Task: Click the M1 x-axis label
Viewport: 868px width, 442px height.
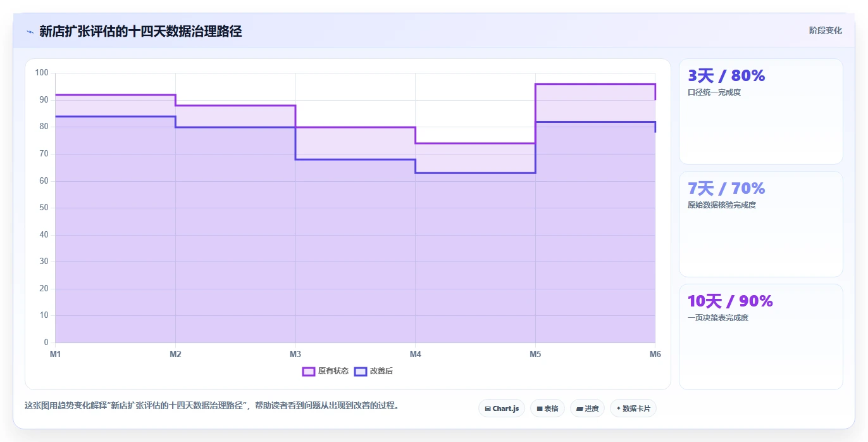Action: (56, 354)
